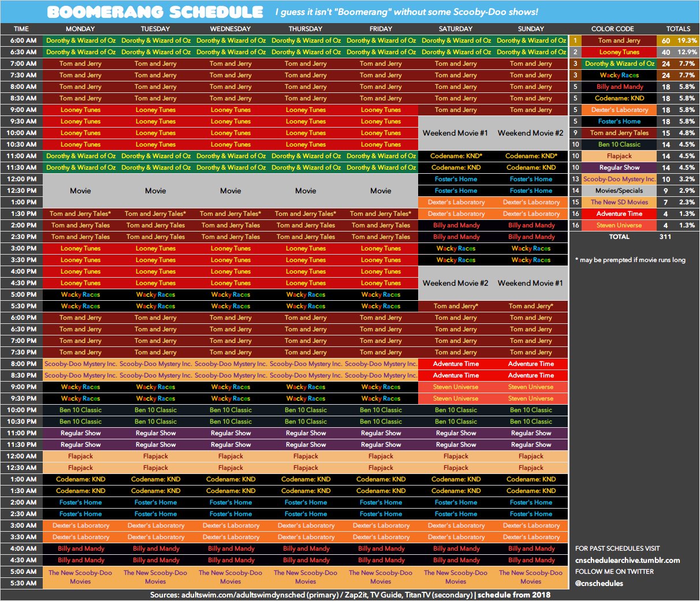Screen dimensions: 700x601
Task: Click Flapjack entry in color code legend
Action: (619, 156)
